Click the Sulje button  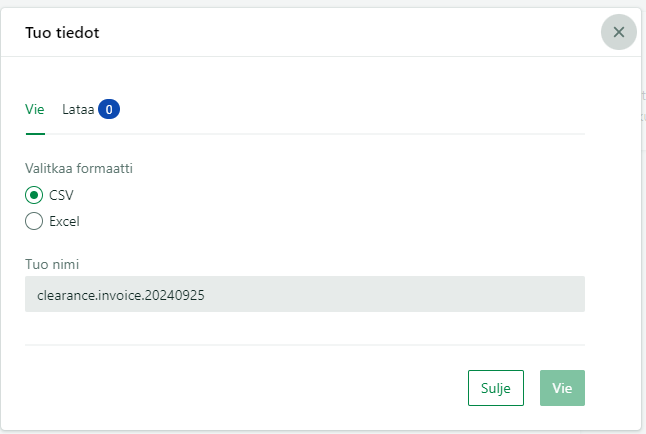point(496,388)
